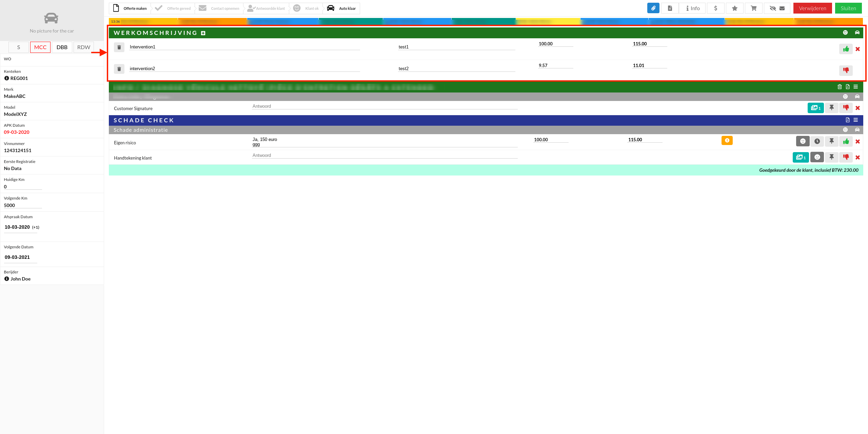Pin the Eigen risico row
This screenshot has width=868, height=434.
(831, 141)
